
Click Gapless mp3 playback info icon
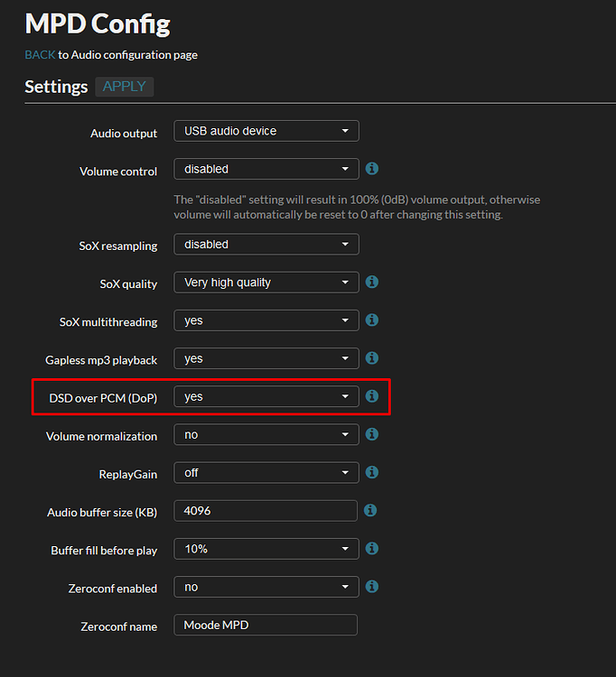point(372,358)
